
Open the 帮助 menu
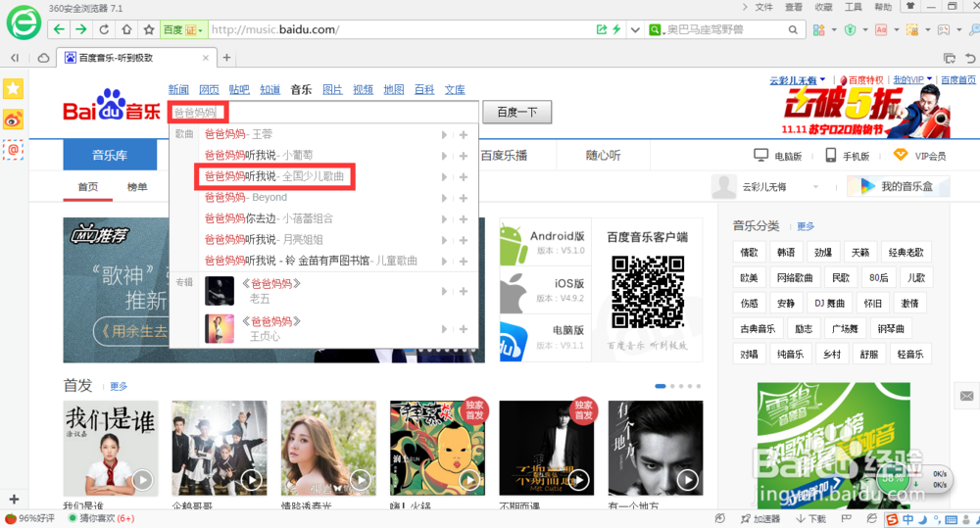[x=883, y=7]
